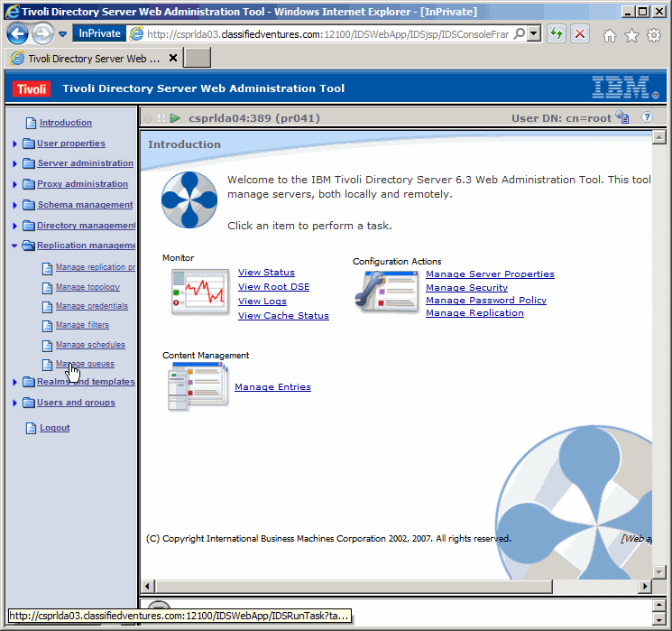Click the browser refresh icon
Viewport: 672px width, 631px height.
point(557,33)
